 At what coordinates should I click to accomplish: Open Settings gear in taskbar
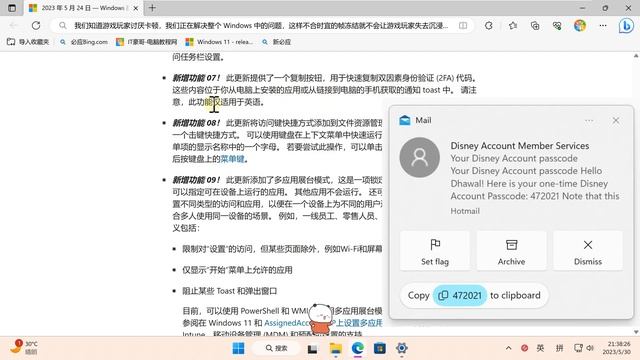coord(402,348)
